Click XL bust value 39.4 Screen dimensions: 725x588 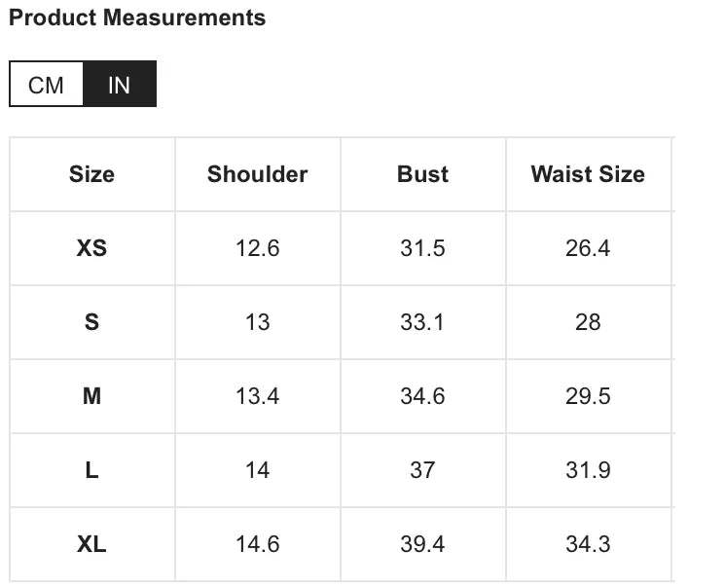[x=422, y=544]
